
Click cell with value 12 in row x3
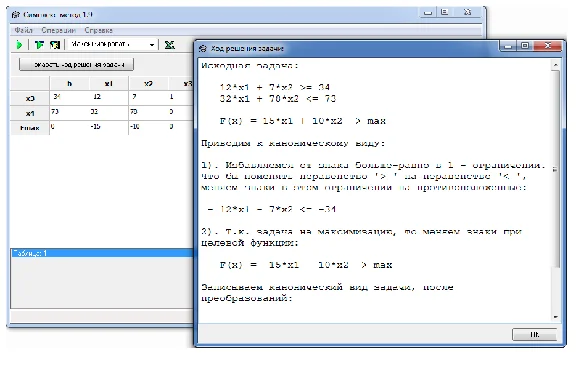coord(109,98)
